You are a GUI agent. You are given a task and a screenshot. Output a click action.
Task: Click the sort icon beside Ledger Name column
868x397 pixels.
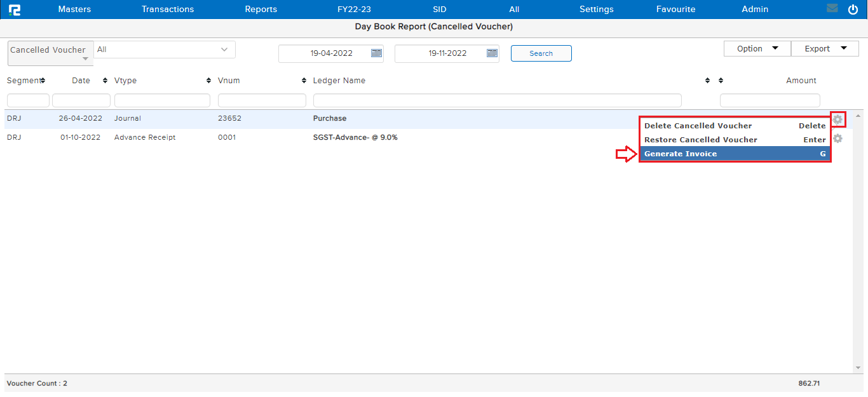coord(707,80)
